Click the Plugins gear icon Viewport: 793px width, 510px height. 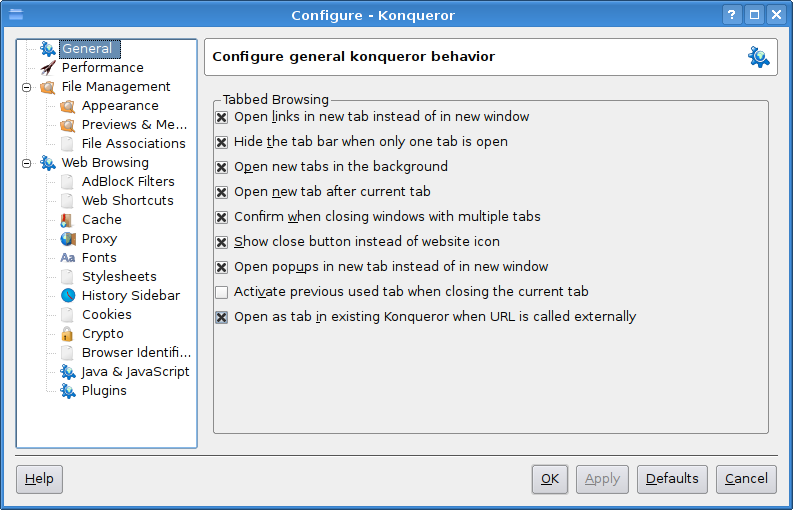coord(68,391)
